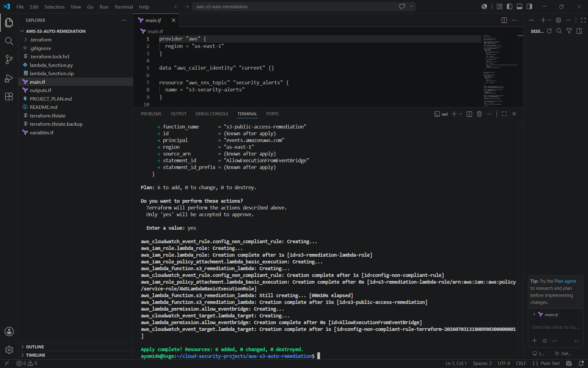Open the Def... permissions picker in chat
588x368 pixels.
point(563,354)
